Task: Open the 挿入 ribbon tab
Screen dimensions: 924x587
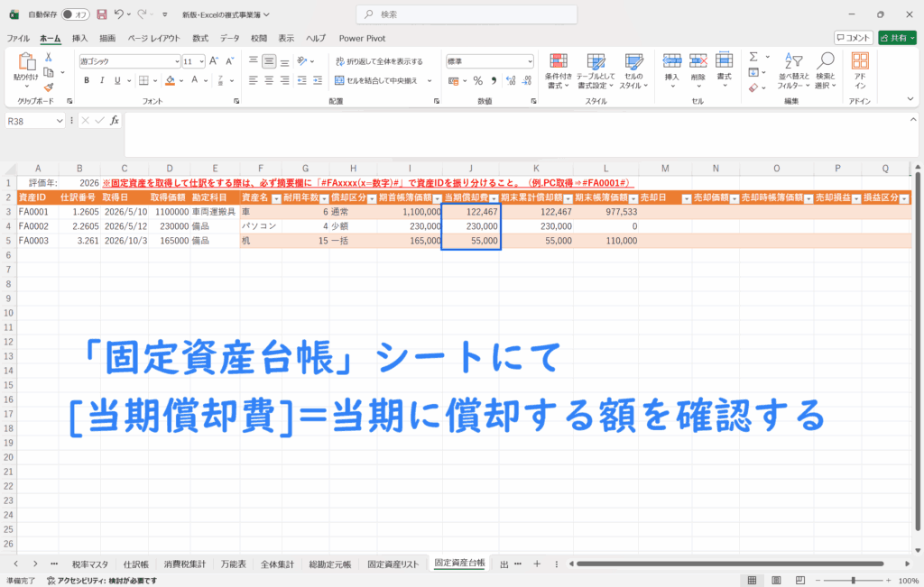Action: pos(79,38)
